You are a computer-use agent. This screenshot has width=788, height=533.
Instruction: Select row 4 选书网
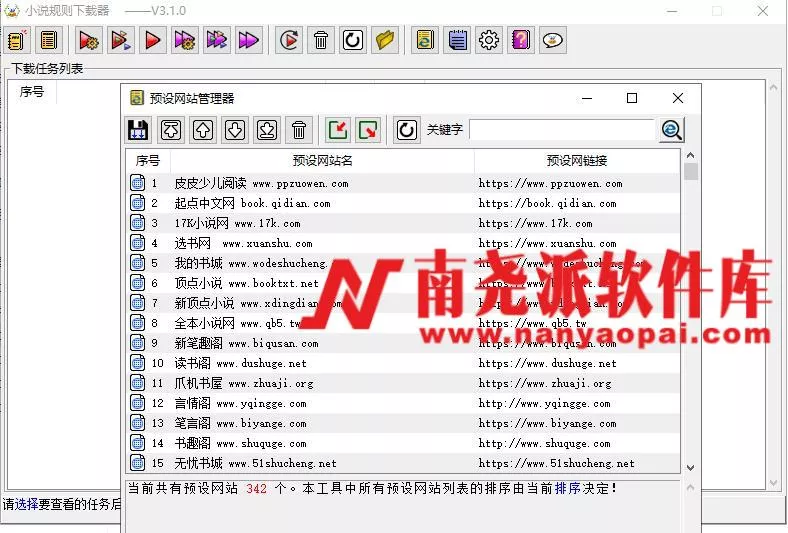(x=403, y=243)
